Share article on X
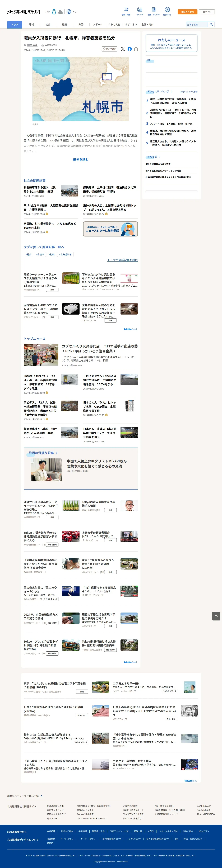The image size is (222, 868). pos(123,49)
